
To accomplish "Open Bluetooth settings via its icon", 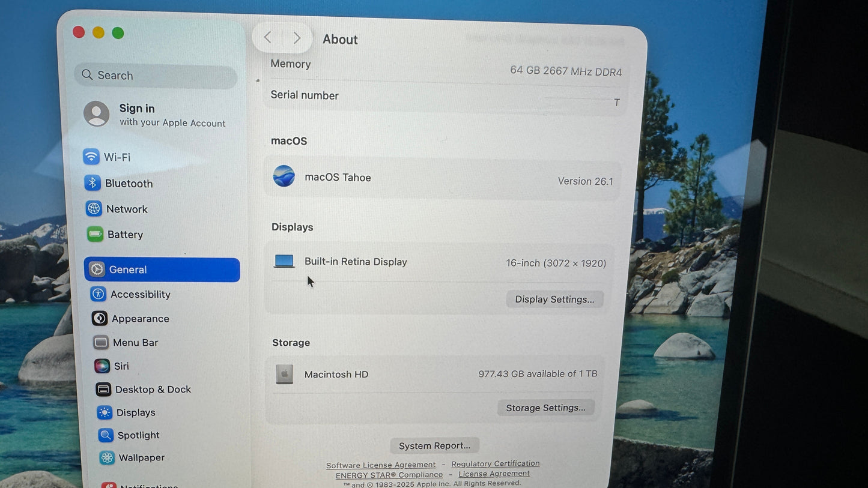I will pos(93,183).
